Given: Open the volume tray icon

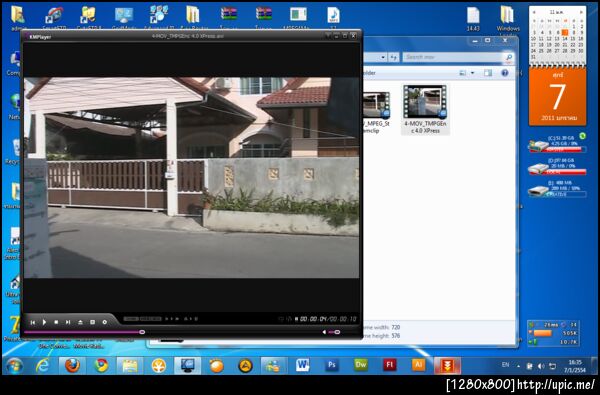Looking at the screenshot, I should [x=541, y=366].
